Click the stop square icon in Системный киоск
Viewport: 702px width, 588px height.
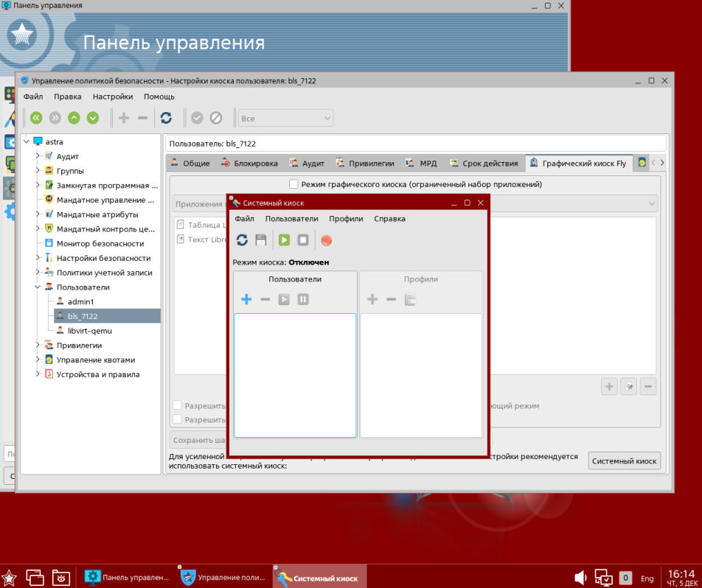click(x=303, y=240)
